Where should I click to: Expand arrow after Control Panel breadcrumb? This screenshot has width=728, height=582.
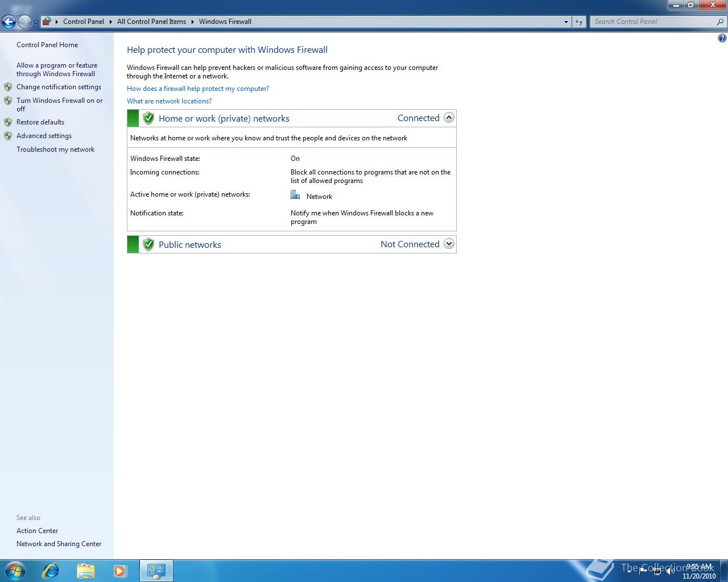pyautogui.click(x=111, y=22)
